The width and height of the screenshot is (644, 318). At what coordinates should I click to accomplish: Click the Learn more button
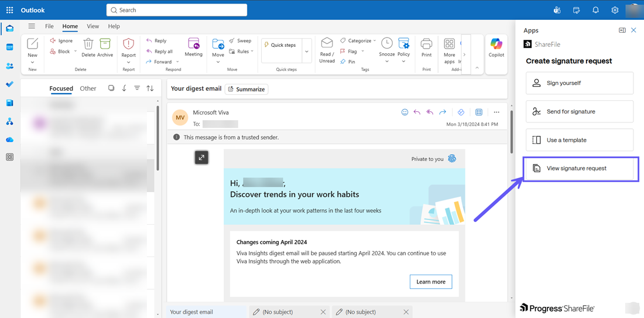[431, 282]
